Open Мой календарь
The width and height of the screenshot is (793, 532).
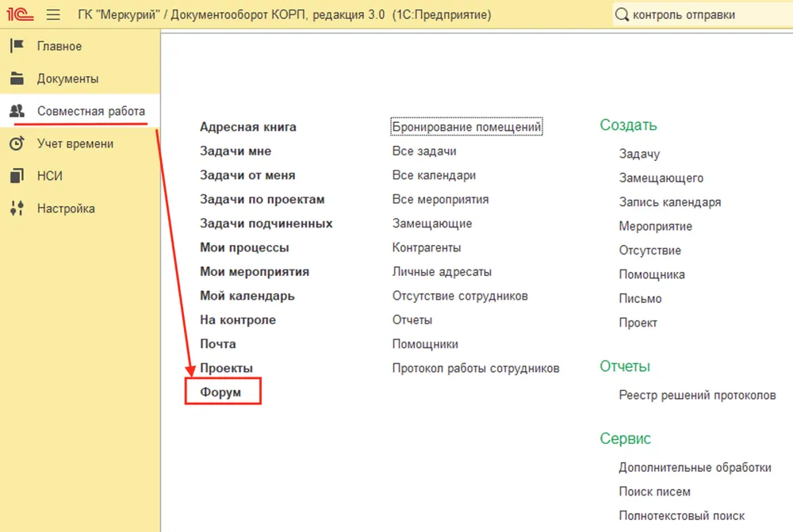tap(247, 296)
